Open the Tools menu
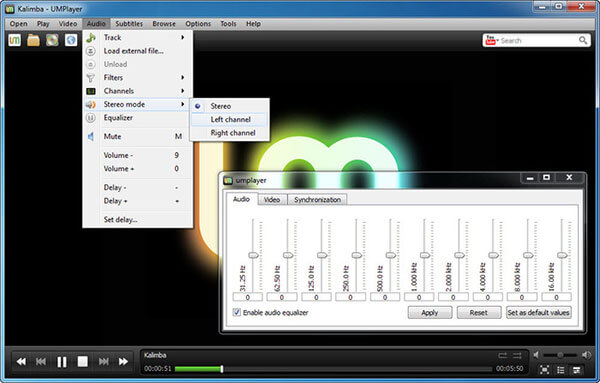Screen dimensions: 600x383 (x=228, y=24)
